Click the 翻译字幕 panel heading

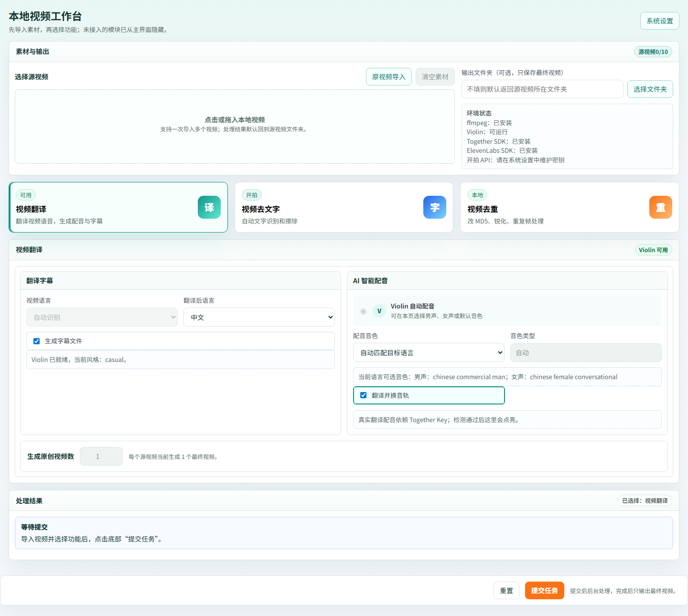(40, 281)
